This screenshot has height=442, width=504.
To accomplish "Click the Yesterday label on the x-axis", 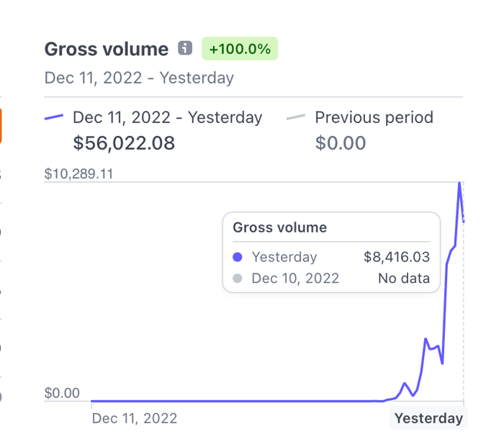I will 429,418.
